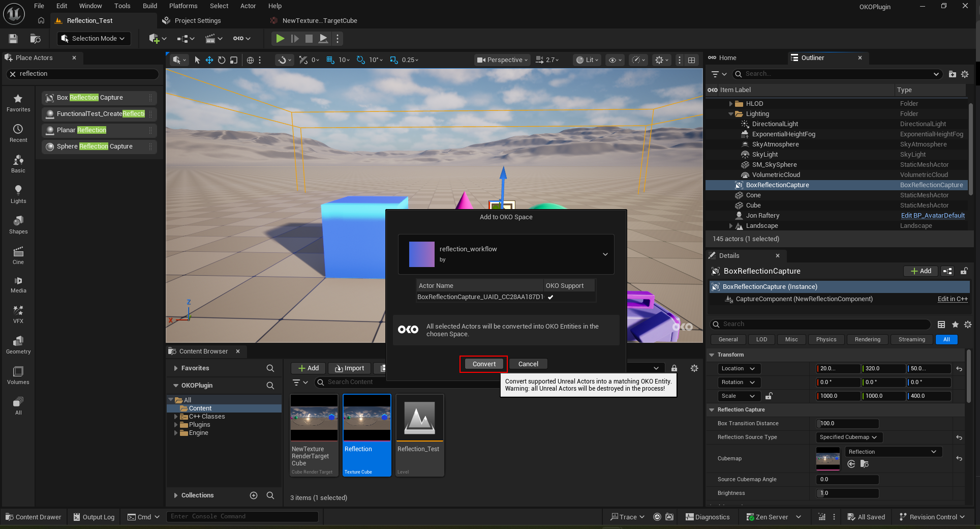Toggle the Content Browser lock icon
The width and height of the screenshot is (980, 529).
pyautogui.click(x=674, y=368)
